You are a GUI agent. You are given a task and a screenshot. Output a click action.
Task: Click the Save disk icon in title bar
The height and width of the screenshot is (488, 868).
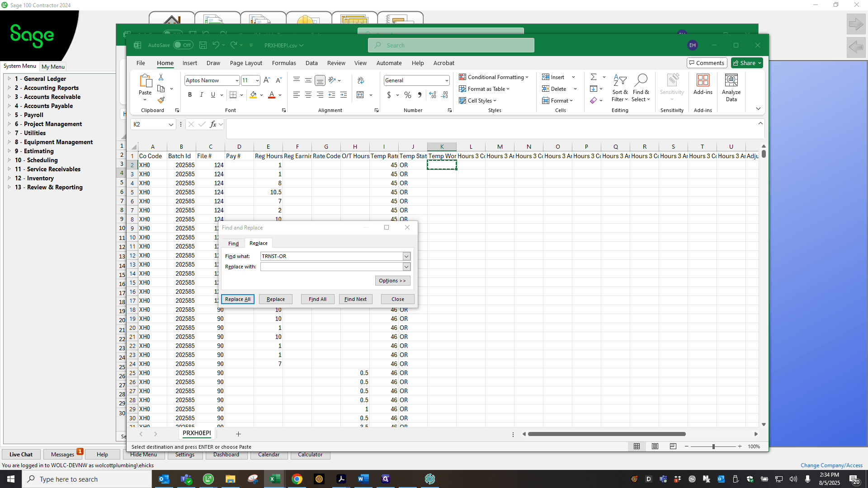[203, 45]
